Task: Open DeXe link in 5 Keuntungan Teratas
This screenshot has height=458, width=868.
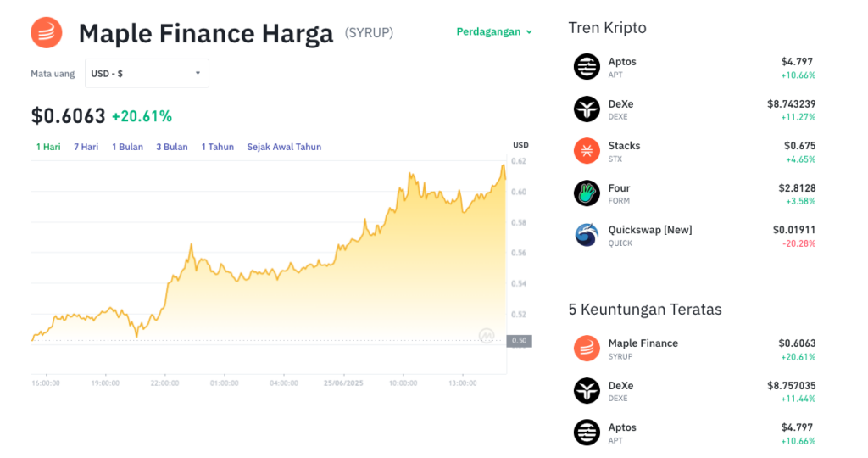Action: coord(620,385)
